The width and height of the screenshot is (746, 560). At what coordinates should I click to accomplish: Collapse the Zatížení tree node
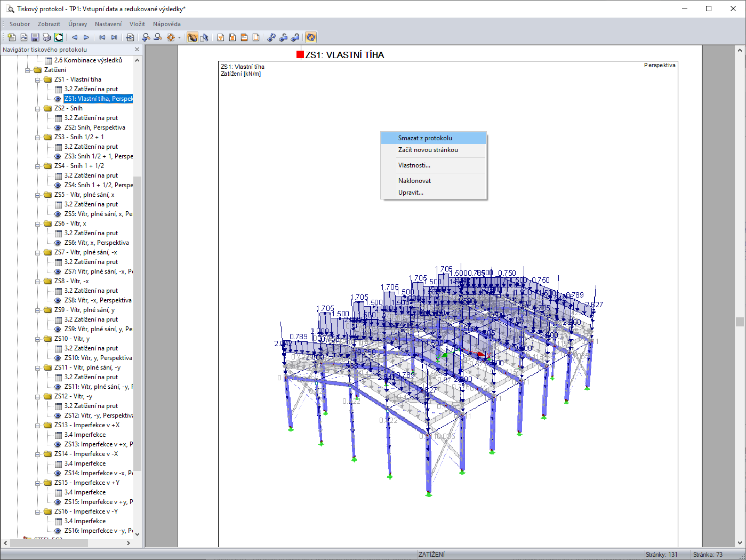[x=28, y=70]
